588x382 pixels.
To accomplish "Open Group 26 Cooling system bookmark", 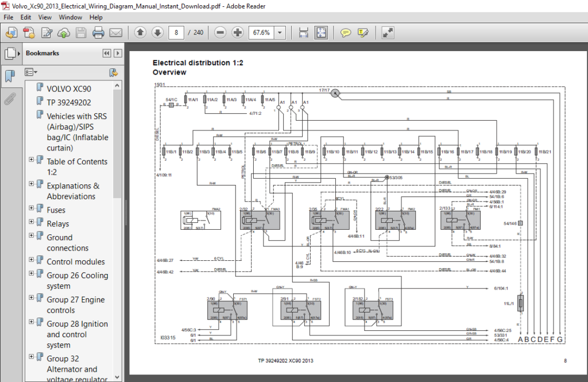I will pos(78,281).
